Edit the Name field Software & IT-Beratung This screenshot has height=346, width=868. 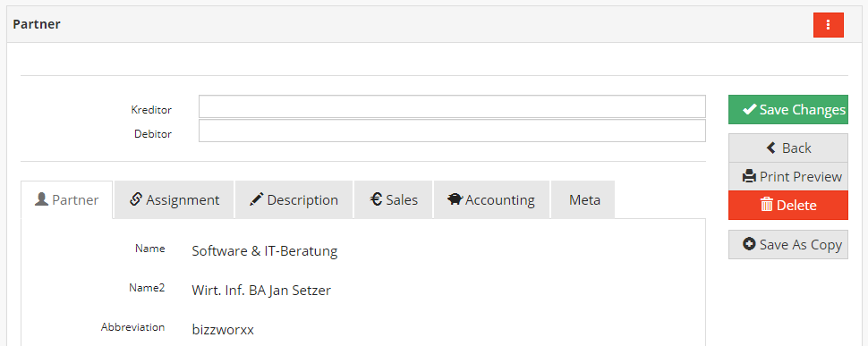click(265, 251)
